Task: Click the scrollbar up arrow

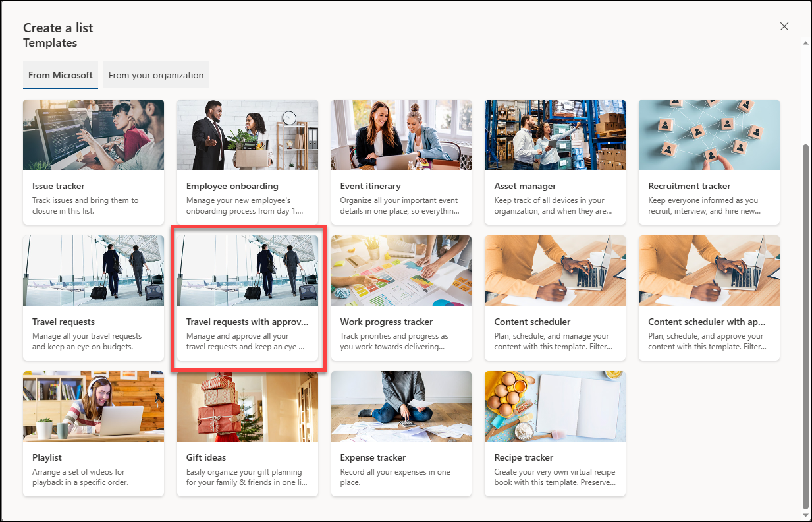Action: coord(806,43)
